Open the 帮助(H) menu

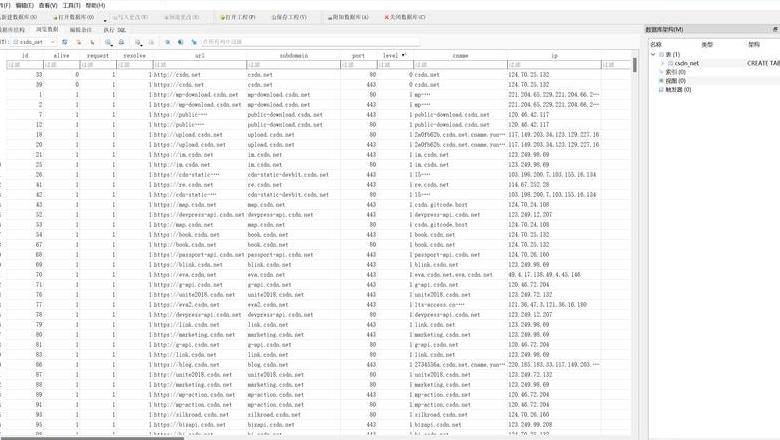95,5
